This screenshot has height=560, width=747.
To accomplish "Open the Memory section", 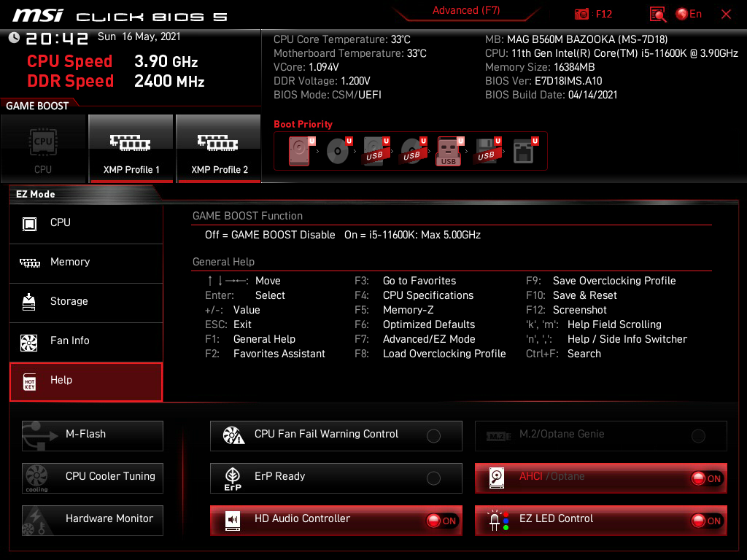I will 86,262.
